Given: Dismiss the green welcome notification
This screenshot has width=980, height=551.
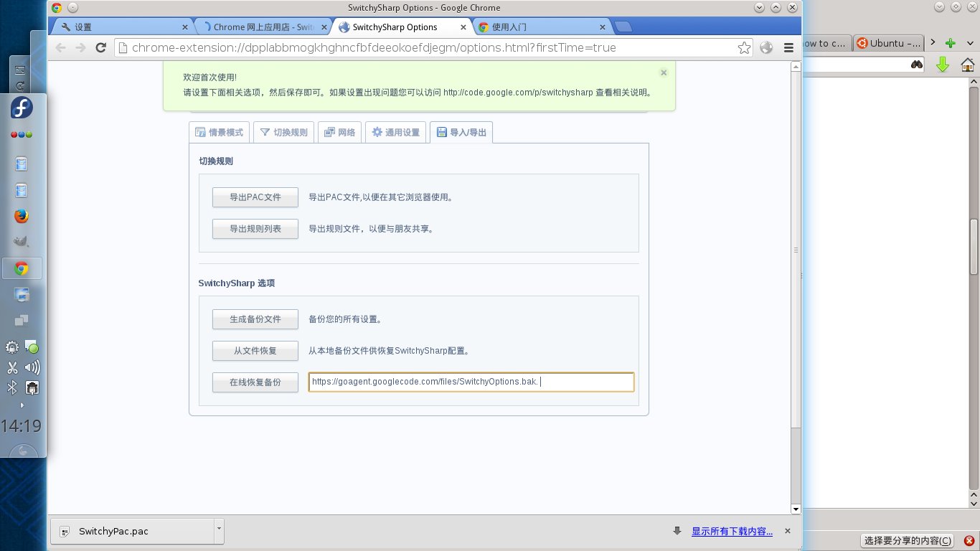Looking at the screenshot, I should pos(664,72).
